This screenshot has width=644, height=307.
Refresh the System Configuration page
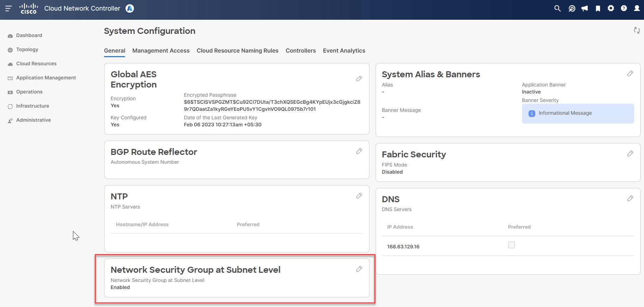coord(637,30)
